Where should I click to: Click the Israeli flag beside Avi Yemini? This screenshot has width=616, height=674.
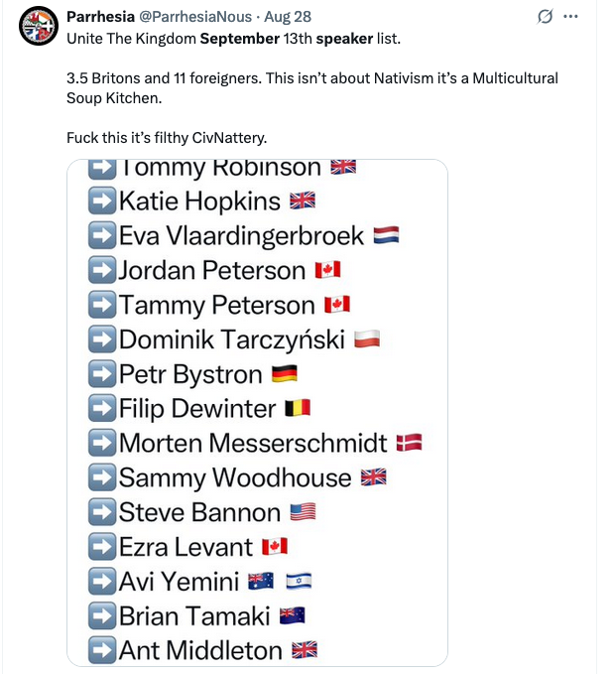coord(299,582)
